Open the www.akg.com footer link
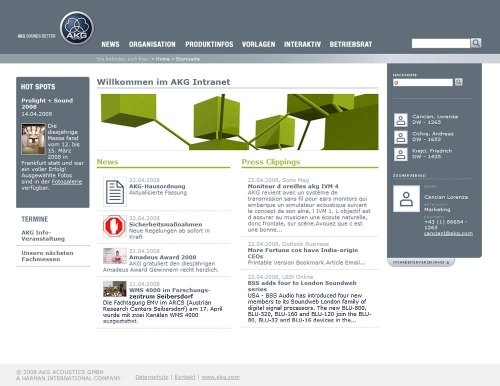Viewport: 500px width, 386px height. (x=220, y=377)
